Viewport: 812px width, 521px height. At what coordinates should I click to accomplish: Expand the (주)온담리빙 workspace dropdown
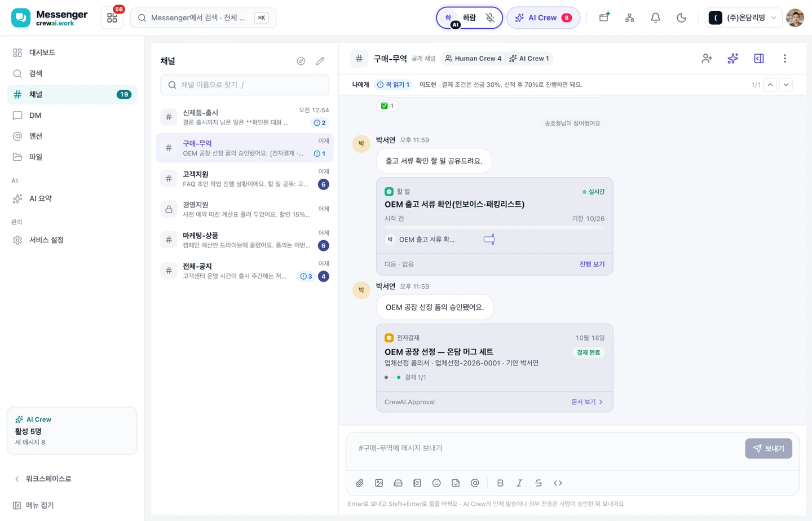743,17
